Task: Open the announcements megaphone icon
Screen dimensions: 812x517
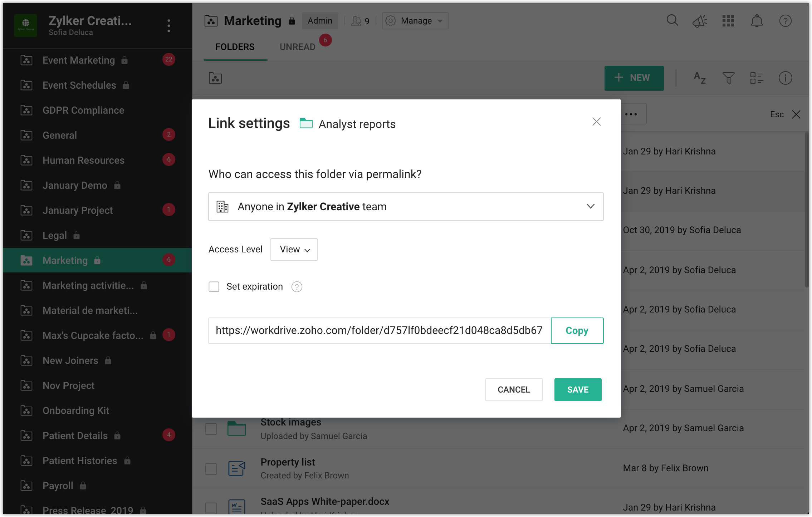Action: 700,21
